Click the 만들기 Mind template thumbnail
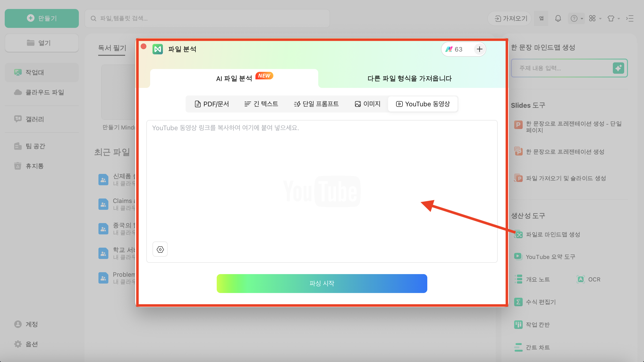Image resolution: width=644 pixels, height=362 pixels. click(x=119, y=92)
